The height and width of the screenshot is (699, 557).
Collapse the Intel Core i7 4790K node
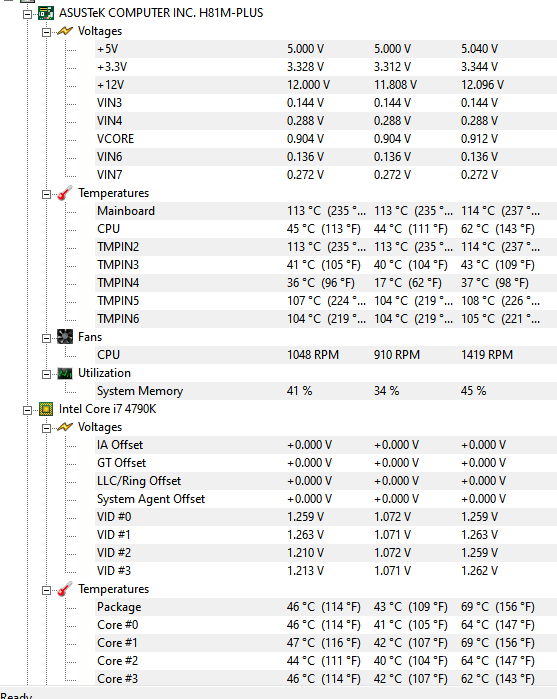pos(28,411)
